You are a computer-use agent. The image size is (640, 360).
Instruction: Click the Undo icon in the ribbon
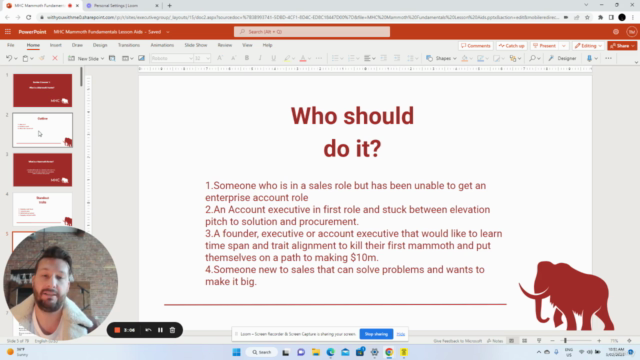(x=9, y=58)
